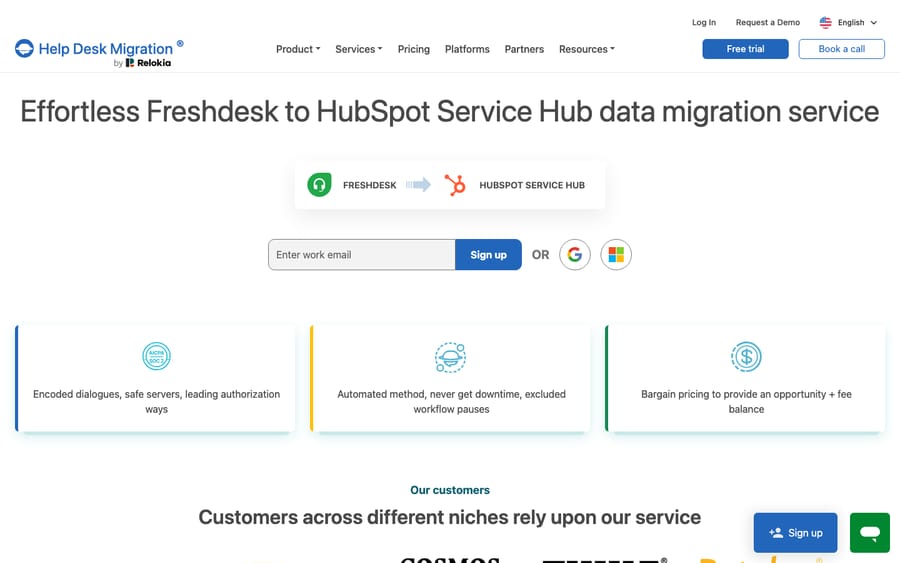The width and height of the screenshot is (900, 563).
Task: Open the Product dropdown menu
Action: coord(298,49)
